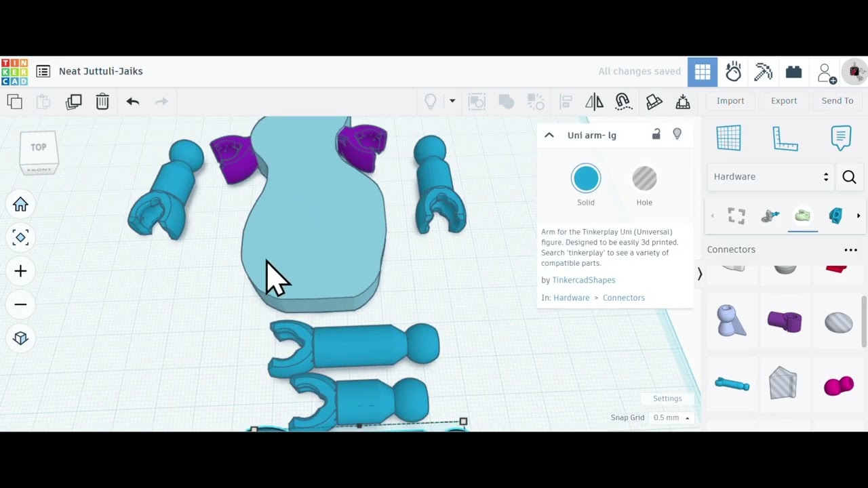This screenshot has width=868, height=488.
Task: Search shapes with the magnifier icon
Action: coord(849,178)
